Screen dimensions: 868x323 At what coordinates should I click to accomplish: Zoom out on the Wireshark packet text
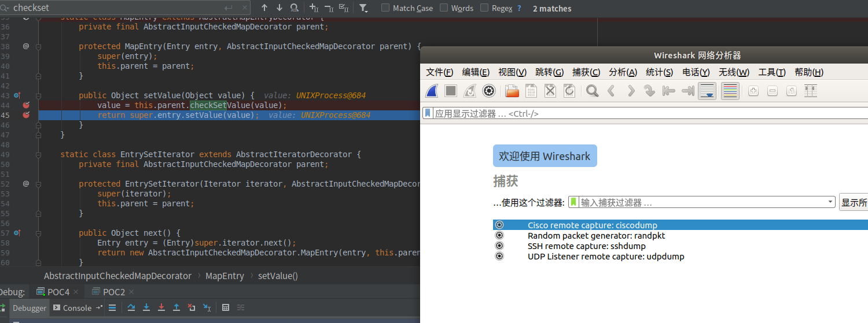coord(773,91)
